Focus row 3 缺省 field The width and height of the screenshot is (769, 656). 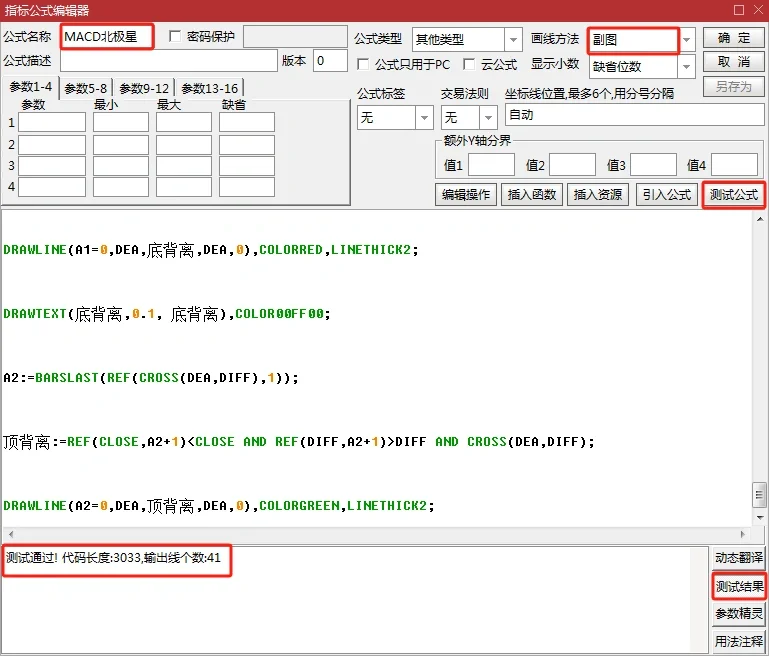pos(247,166)
